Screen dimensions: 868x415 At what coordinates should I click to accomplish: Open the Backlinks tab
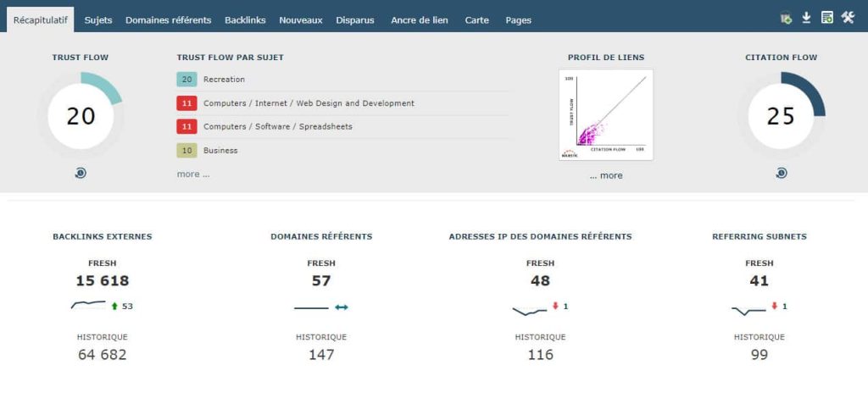245,20
